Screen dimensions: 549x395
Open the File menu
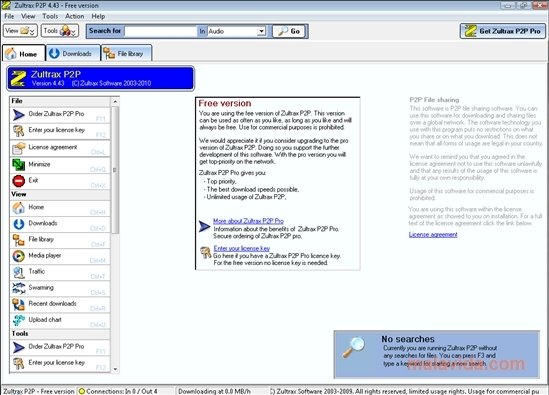pyautogui.click(x=9, y=16)
